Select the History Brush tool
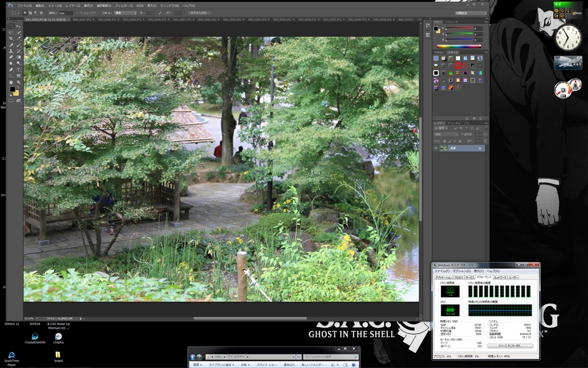This screenshot has width=588, height=368. coord(18,51)
